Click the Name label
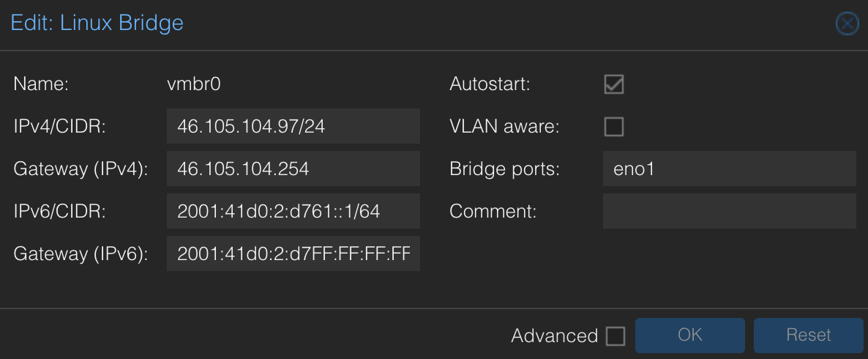Image resolution: width=868 pixels, height=359 pixels. tap(41, 84)
